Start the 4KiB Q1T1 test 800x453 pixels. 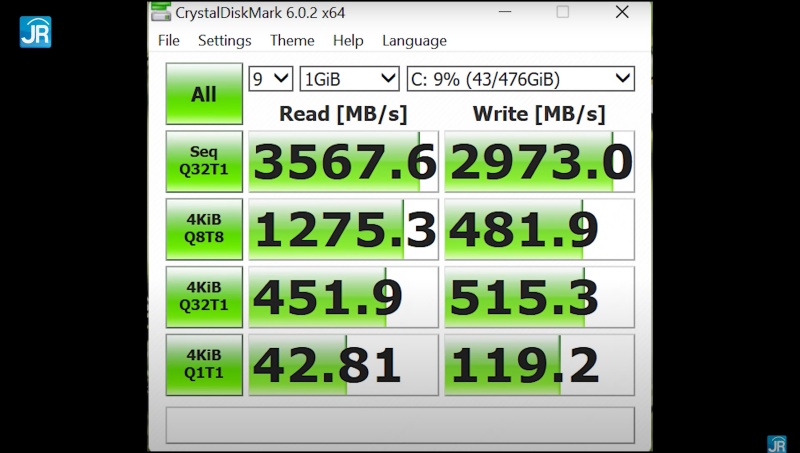pyautogui.click(x=204, y=365)
